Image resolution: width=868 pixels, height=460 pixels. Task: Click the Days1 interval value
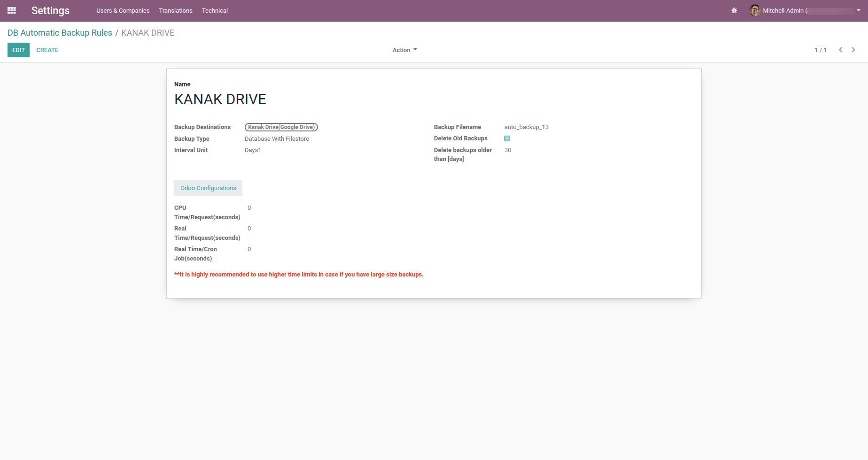pos(253,150)
